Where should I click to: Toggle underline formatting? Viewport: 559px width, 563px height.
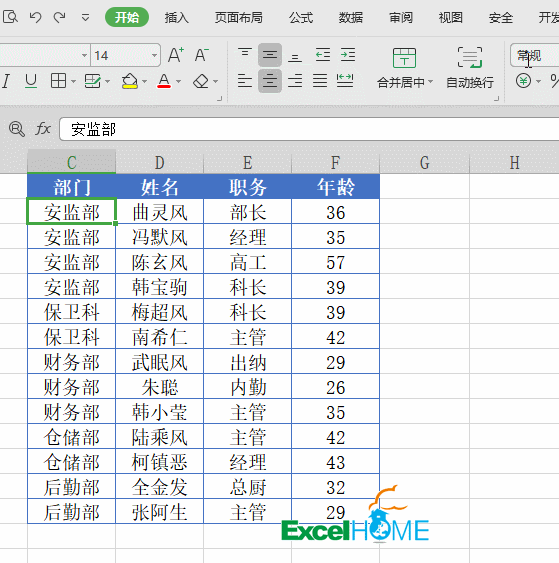(31, 81)
